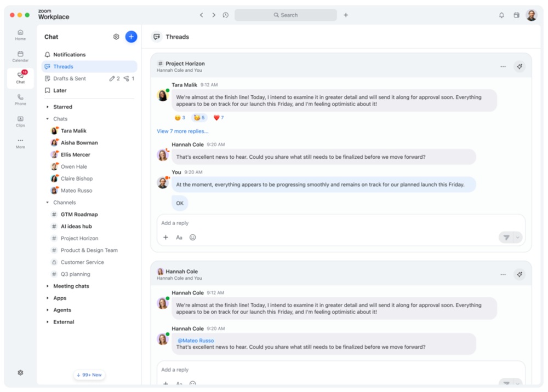Open the Clips sidebar icon
Image resolution: width=548 pixels, height=392 pixels.
(20, 121)
